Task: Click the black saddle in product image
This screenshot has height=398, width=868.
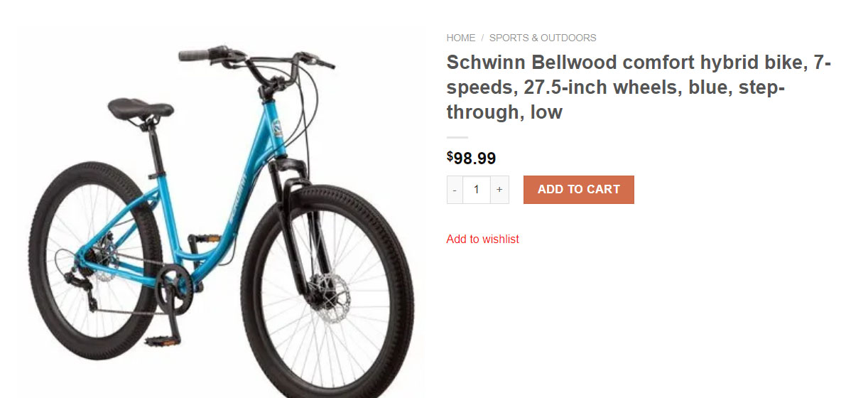Action: tap(140, 109)
